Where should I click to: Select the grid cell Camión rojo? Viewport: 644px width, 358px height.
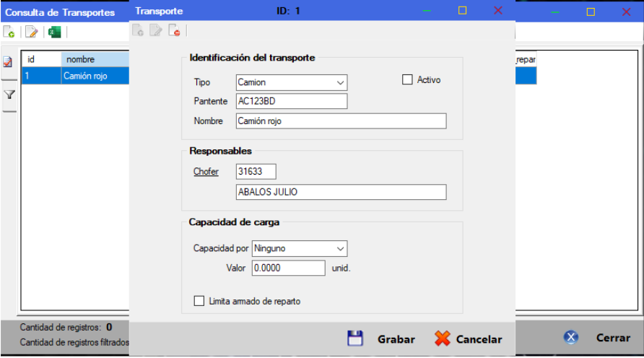click(x=95, y=76)
